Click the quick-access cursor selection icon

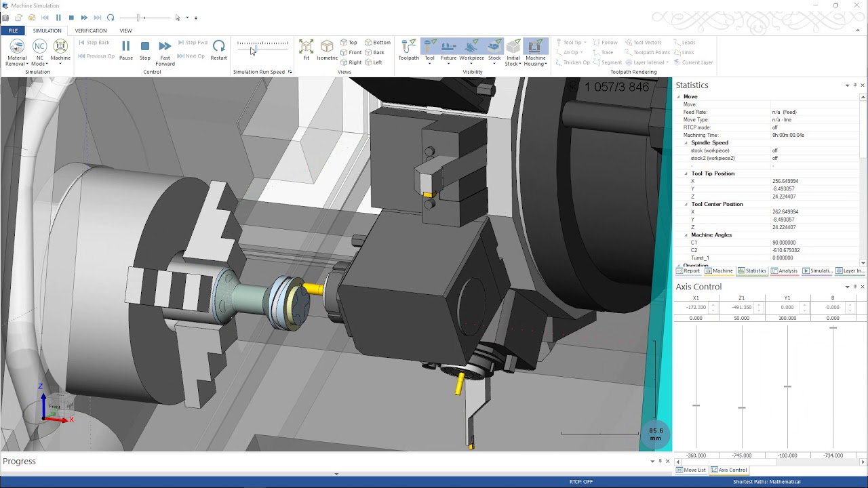(178, 18)
